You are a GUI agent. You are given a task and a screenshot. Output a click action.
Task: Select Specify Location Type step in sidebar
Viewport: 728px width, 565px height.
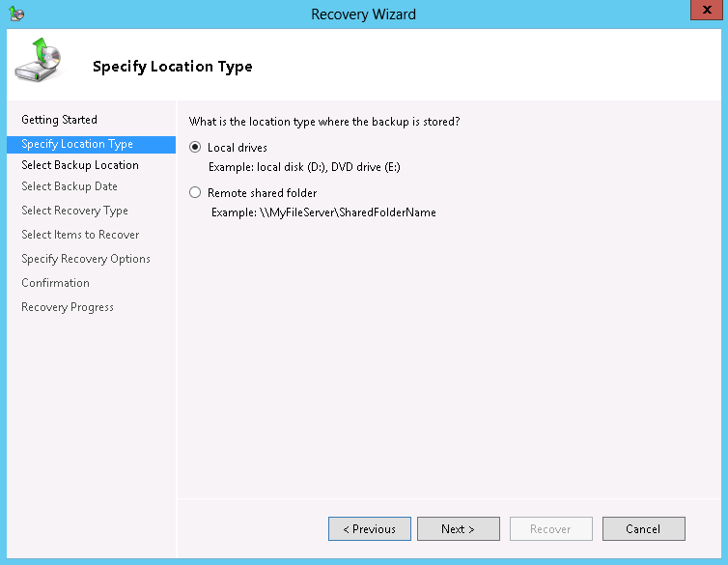(77, 144)
